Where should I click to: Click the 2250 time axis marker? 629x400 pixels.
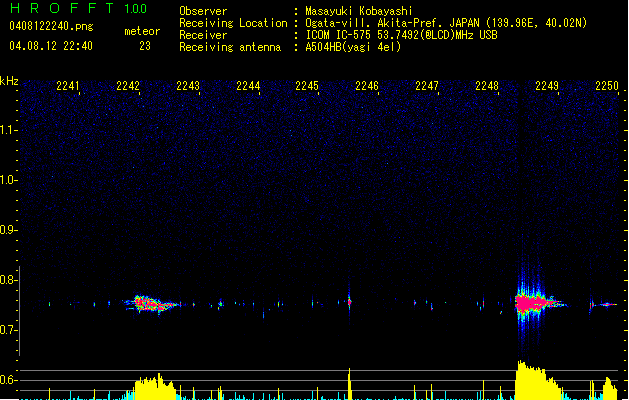click(607, 86)
